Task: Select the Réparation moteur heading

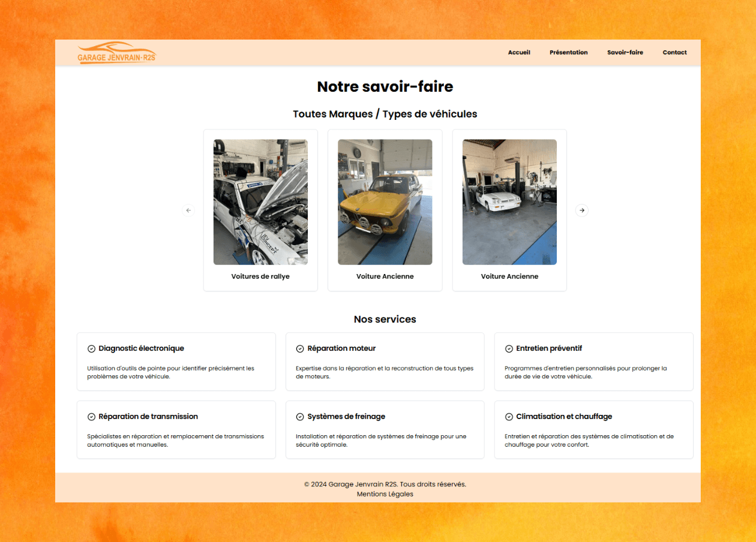Action: coord(341,348)
